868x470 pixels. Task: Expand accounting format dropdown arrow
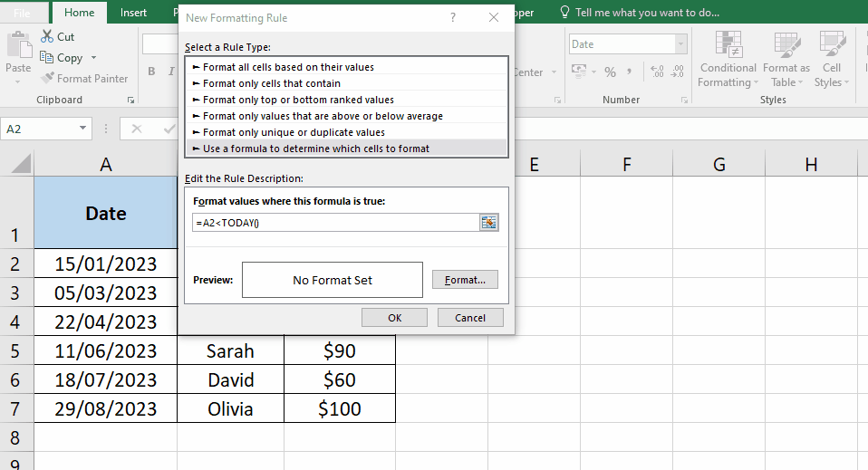593,72
